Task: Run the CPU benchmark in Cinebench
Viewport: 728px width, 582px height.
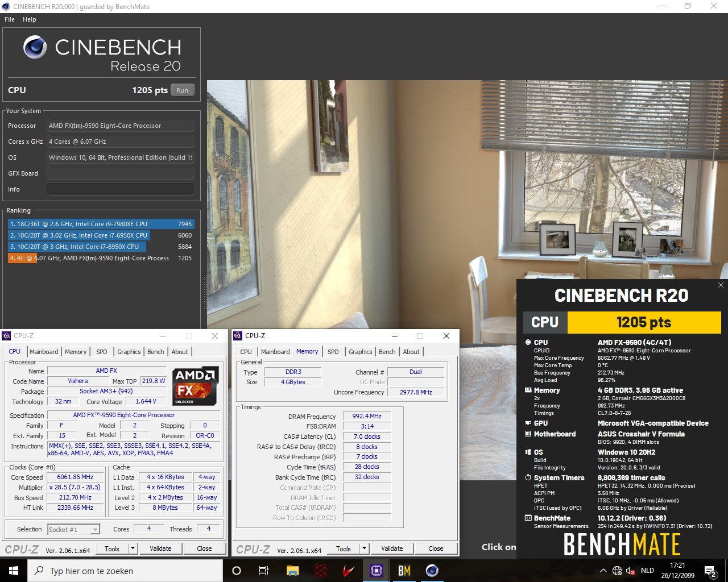Action: [182, 90]
